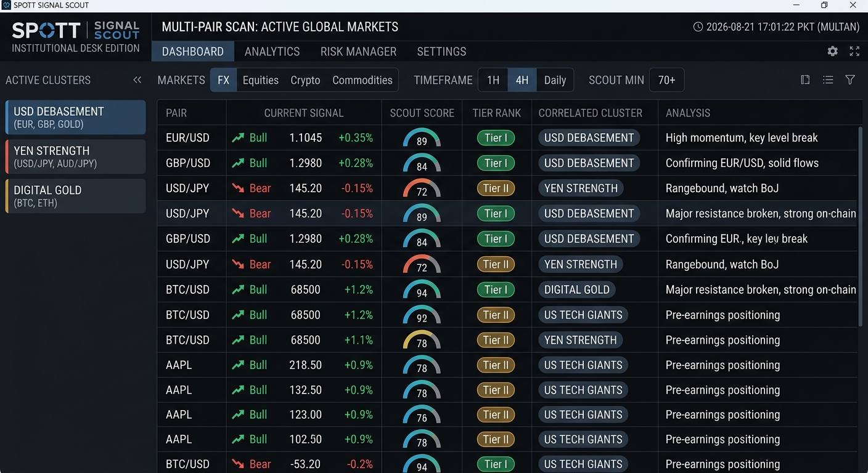The image size is (868, 473).
Task: Select the Yen Strength cluster card
Action: [x=76, y=156]
